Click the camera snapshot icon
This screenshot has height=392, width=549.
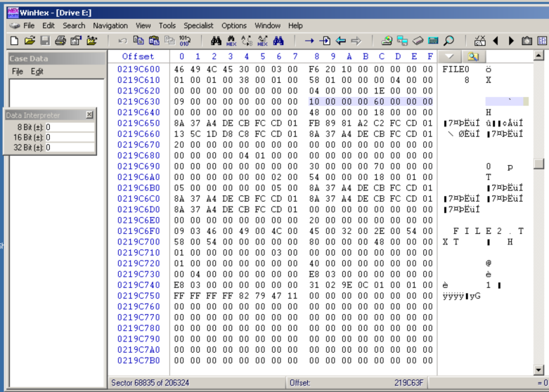click(x=527, y=41)
